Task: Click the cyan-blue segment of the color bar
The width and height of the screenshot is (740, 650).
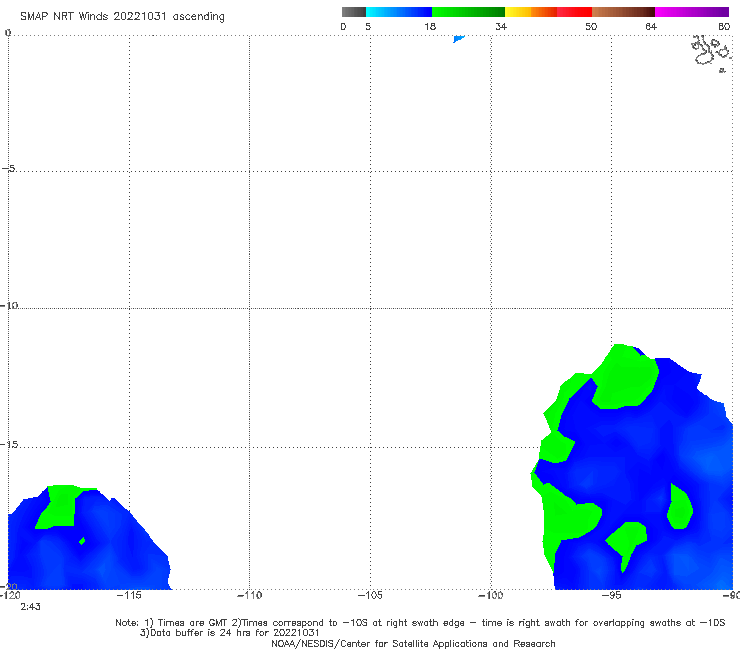Action: [x=399, y=12]
